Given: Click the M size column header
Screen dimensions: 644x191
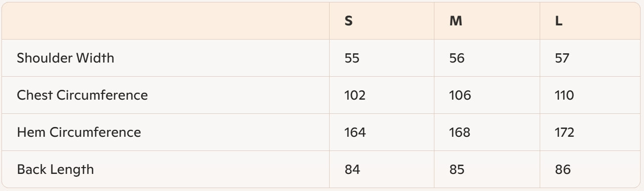Looking at the screenshot, I should tap(455, 22).
